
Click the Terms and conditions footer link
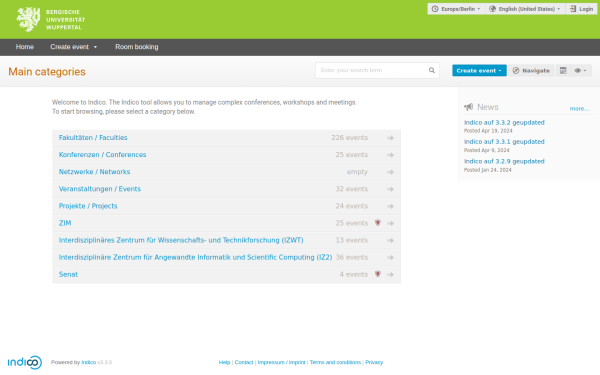point(335,362)
